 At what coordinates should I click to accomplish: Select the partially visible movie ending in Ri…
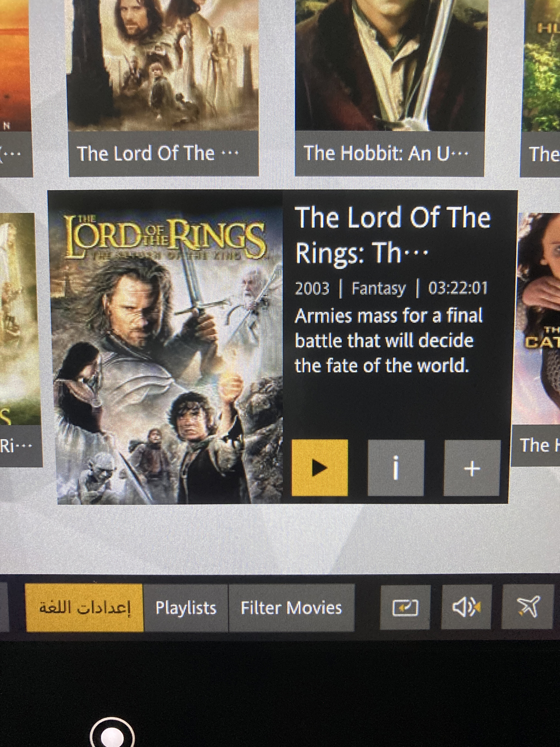(x=19, y=339)
